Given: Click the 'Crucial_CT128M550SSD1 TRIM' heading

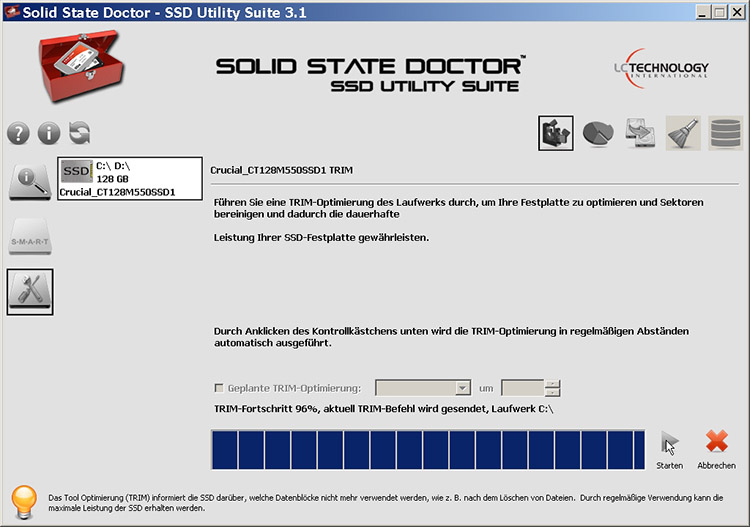Looking at the screenshot, I should [x=281, y=170].
